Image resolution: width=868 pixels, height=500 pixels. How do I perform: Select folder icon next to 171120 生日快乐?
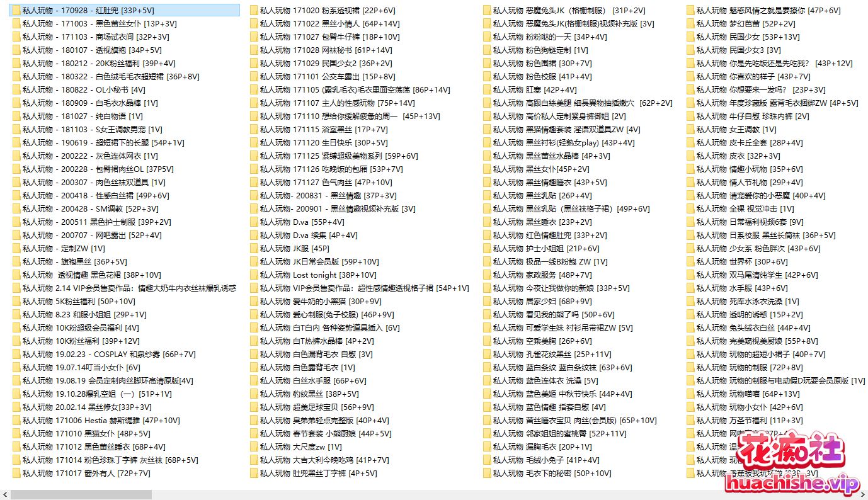(x=254, y=143)
